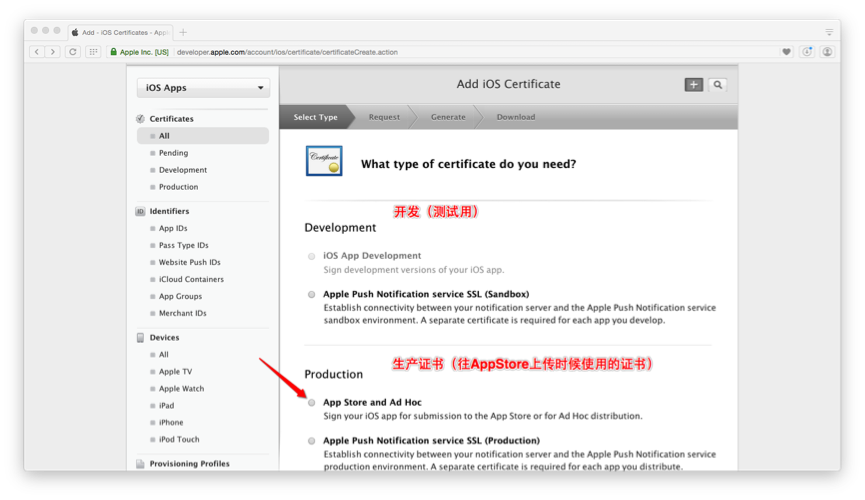This screenshot has height=500, width=865.
Task: Click the Provisioning Profiles heading
Action: [x=189, y=464]
